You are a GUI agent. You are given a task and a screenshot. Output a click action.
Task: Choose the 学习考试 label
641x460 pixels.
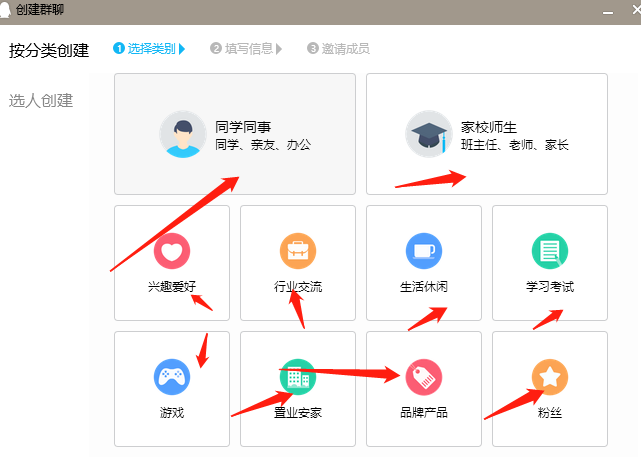[x=550, y=287]
